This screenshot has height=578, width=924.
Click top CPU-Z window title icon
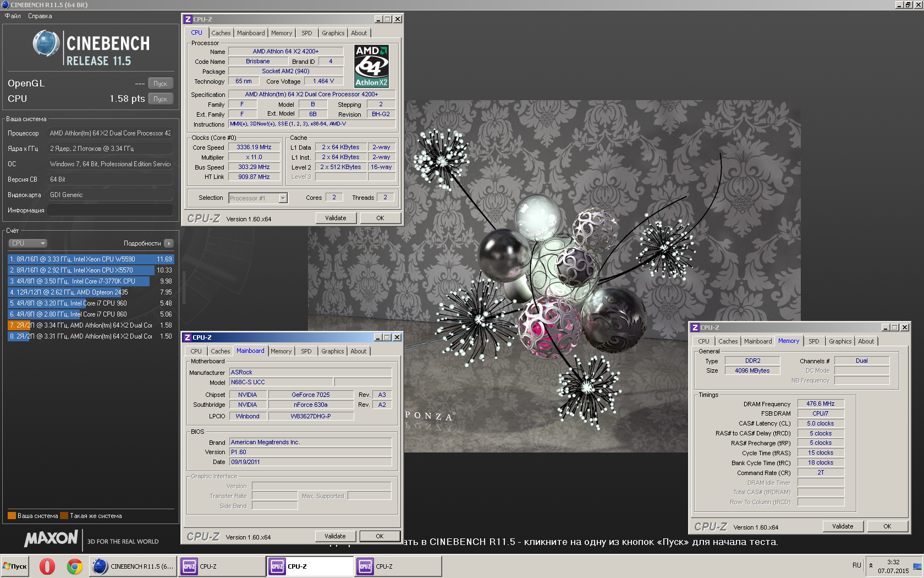pyautogui.click(x=188, y=19)
